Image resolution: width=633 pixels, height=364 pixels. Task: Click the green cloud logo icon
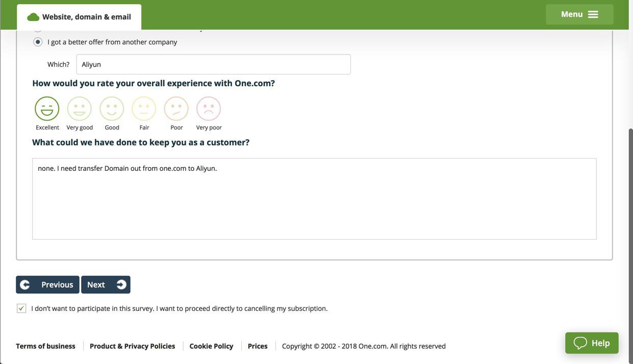pos(33,17)
